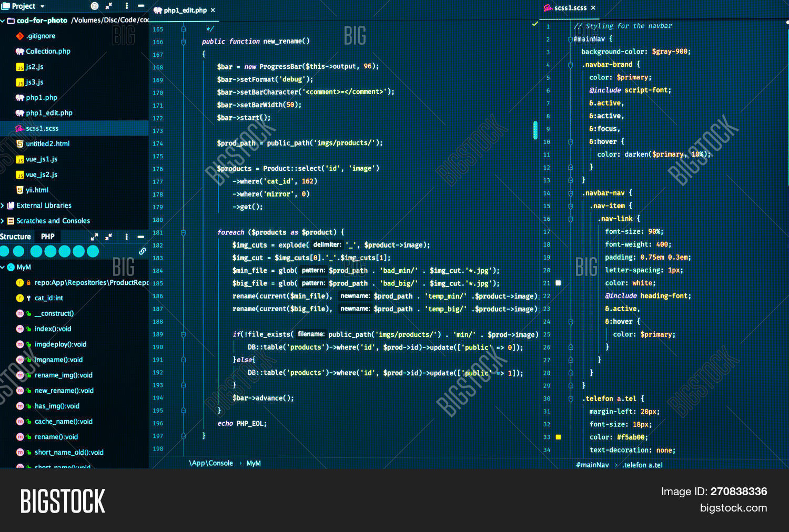The height and width of the screenshot is (532, 789).
Task: Jump to index():void in Structure
Action: pyautogui.click(x=53, y=329)
